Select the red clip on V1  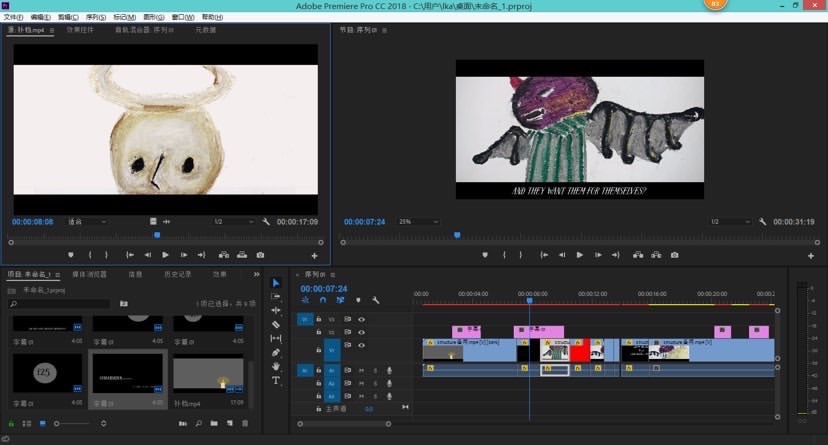coord(580,352)
